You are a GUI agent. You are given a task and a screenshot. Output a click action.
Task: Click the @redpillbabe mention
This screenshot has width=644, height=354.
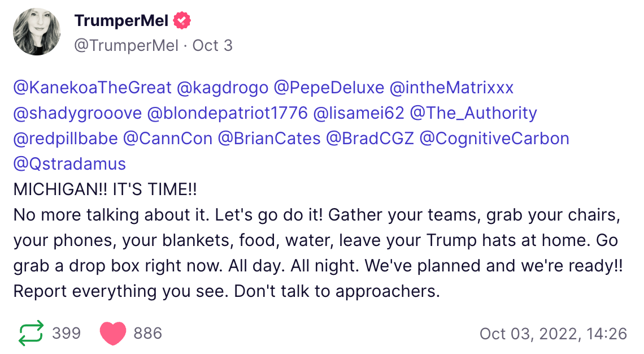pos(66,139)
